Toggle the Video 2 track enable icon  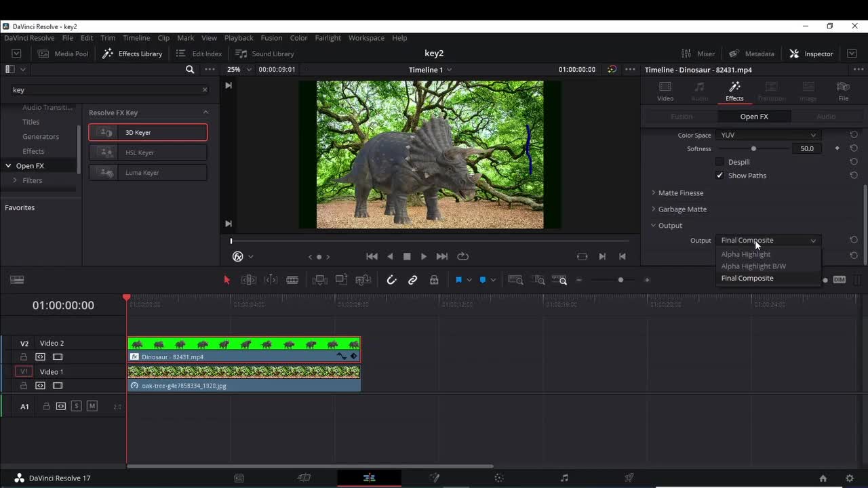(58, 357)
